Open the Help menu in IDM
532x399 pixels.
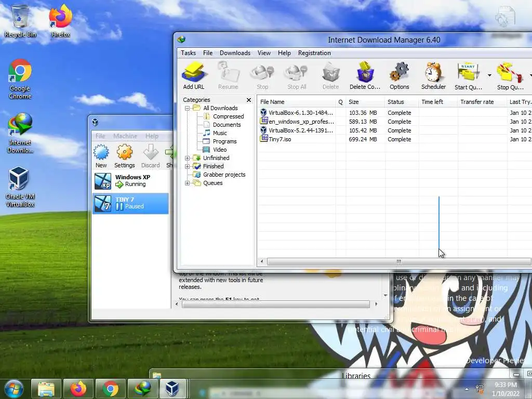pyautogui.click(x=284, y=53)
